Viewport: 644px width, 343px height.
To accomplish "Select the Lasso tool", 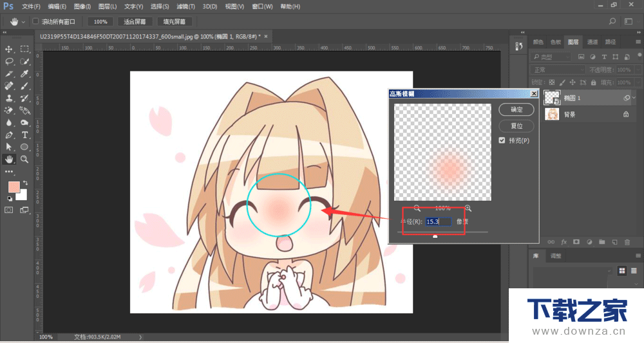I will pyautogui.click(x=8, y=62).
